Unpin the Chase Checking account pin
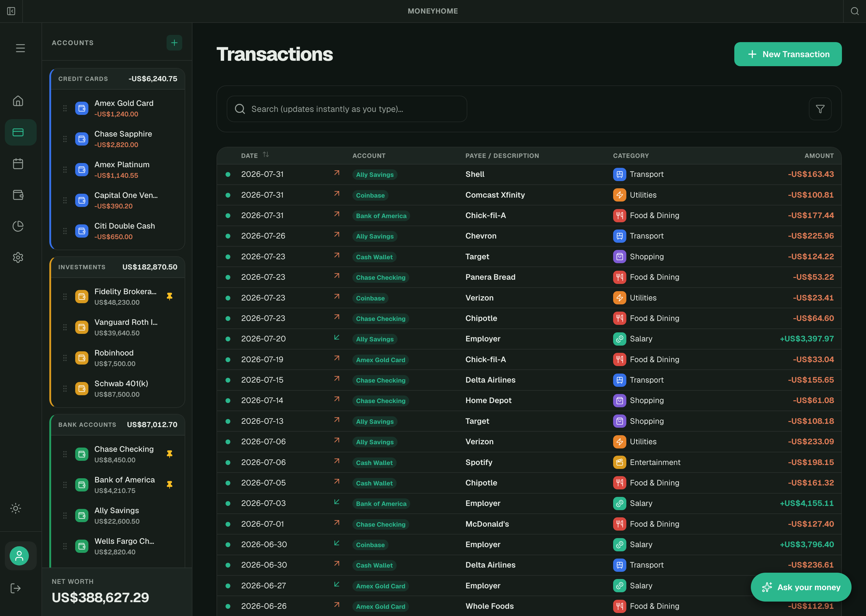The width and height of the screenshot is (866, 616). [x=170, y=454]
